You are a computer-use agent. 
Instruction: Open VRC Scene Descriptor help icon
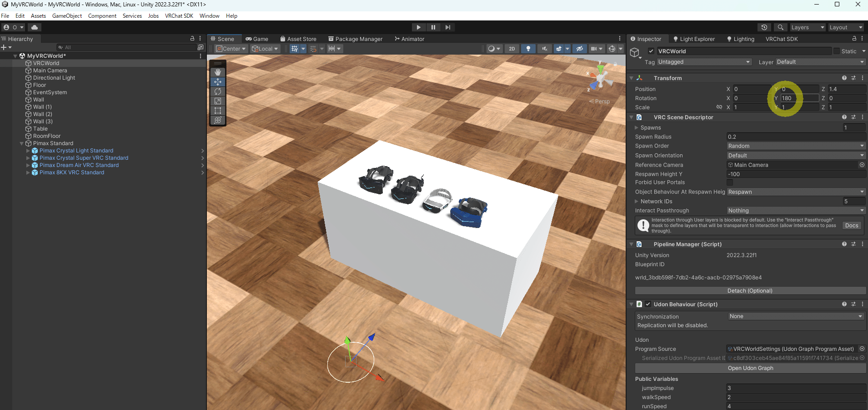click(844, 117)
